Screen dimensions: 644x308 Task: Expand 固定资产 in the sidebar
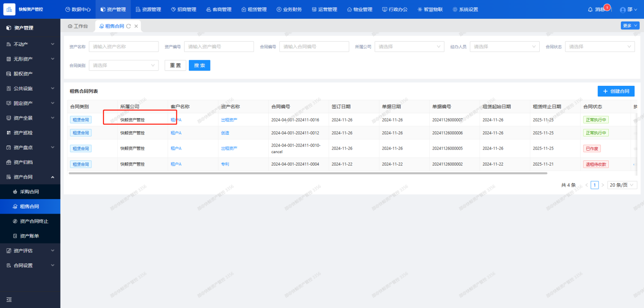pyautogui.click(x=30, y=103)
